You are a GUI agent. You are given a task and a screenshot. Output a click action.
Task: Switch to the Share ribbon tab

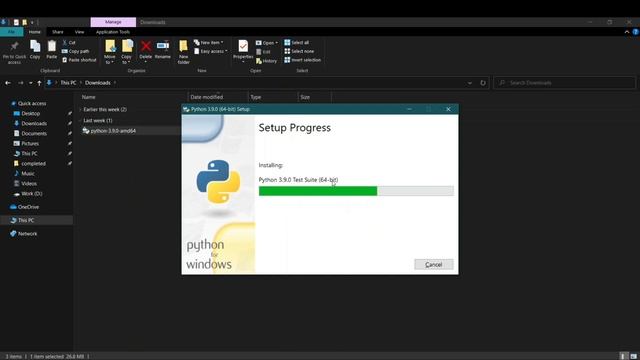(58, 32)
